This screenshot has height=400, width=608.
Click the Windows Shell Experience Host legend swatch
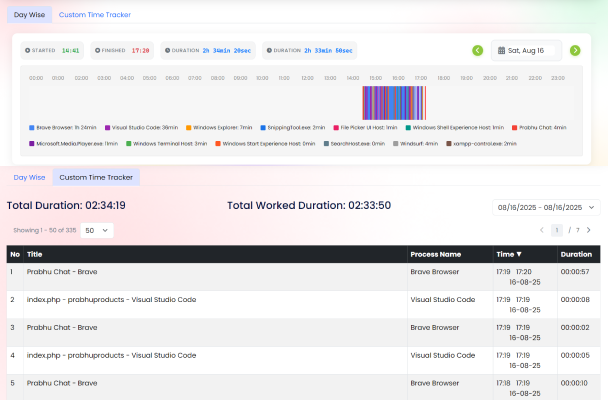408,128
